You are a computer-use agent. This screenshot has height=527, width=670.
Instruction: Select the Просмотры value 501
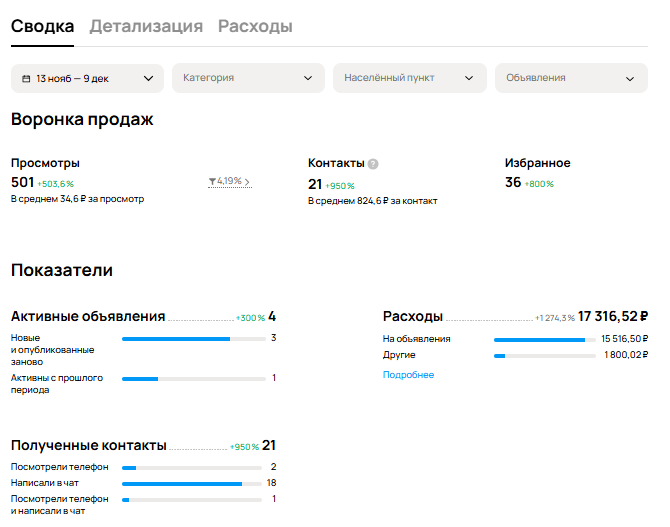point(22,182)
